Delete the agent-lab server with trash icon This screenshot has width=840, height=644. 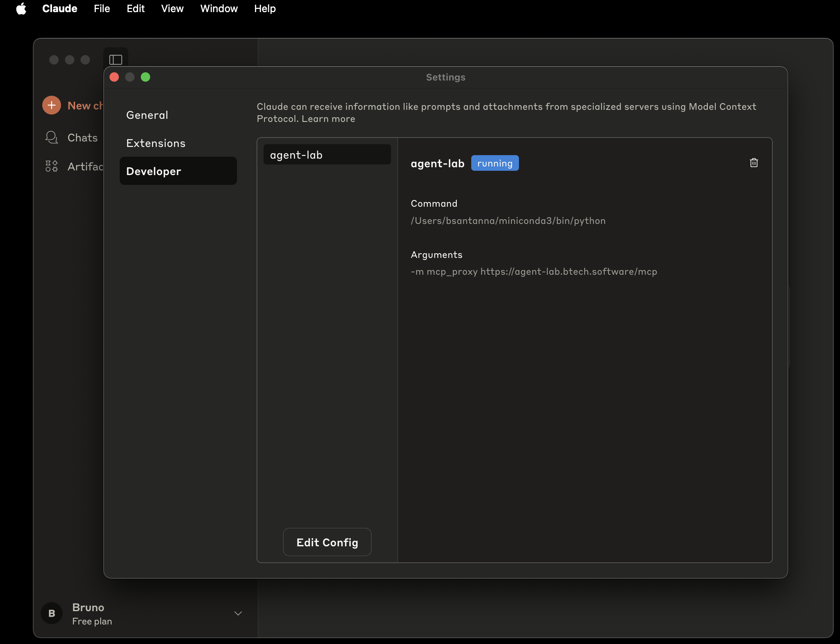click(x=754, y=163)
